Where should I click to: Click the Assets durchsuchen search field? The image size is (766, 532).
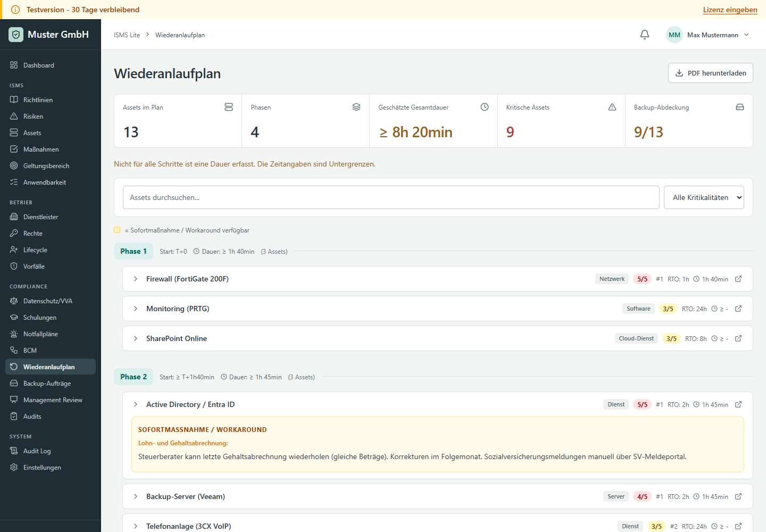coord(391,197)
